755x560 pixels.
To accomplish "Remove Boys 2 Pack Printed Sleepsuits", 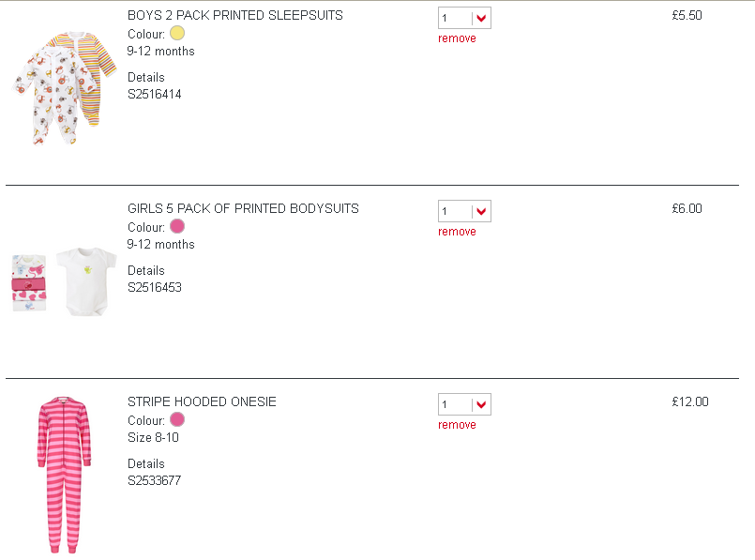I will click(457, 38).
